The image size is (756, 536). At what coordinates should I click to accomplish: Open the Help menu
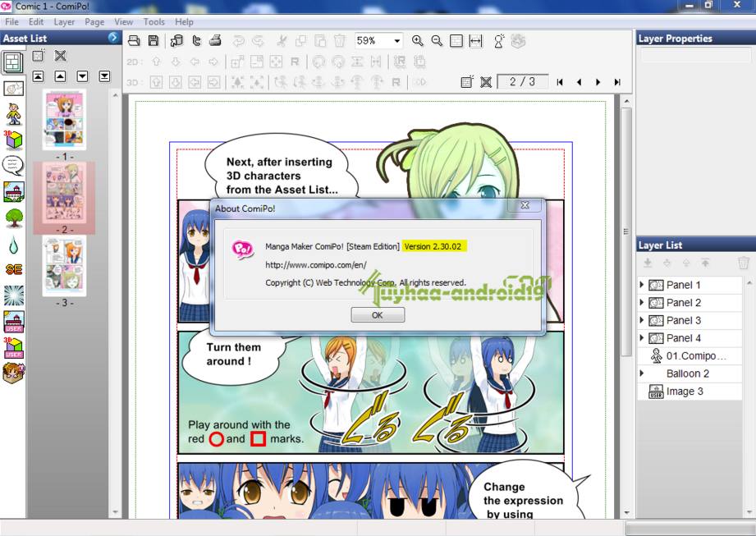(184, 21)
